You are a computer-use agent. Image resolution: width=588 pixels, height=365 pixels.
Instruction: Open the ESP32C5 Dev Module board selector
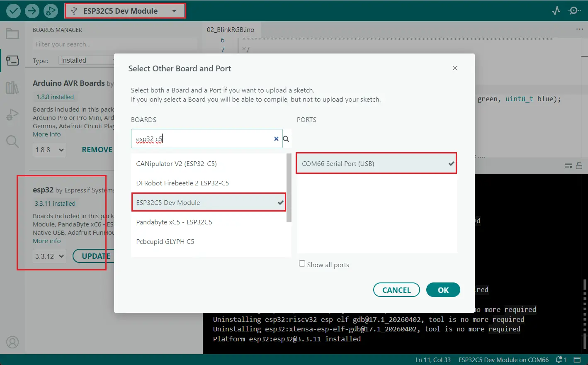tap(125, 11)
